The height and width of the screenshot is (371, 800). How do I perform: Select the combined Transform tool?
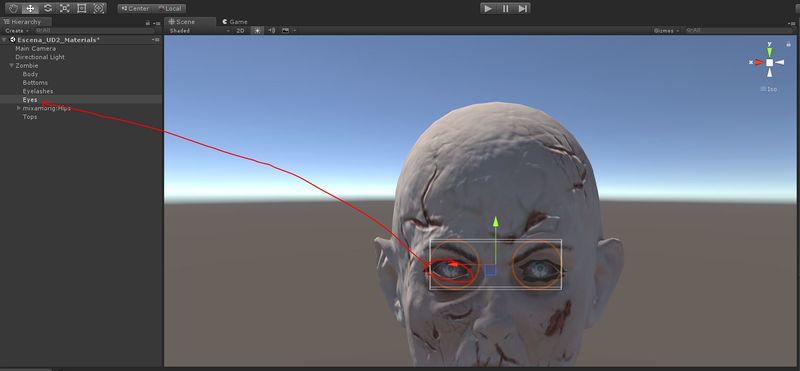(98, 8)
